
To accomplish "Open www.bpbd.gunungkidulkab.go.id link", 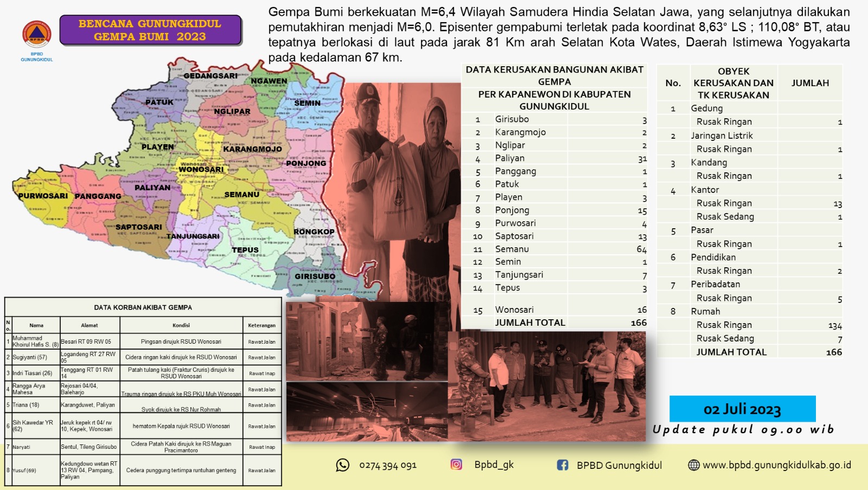I will click(777, 465).
